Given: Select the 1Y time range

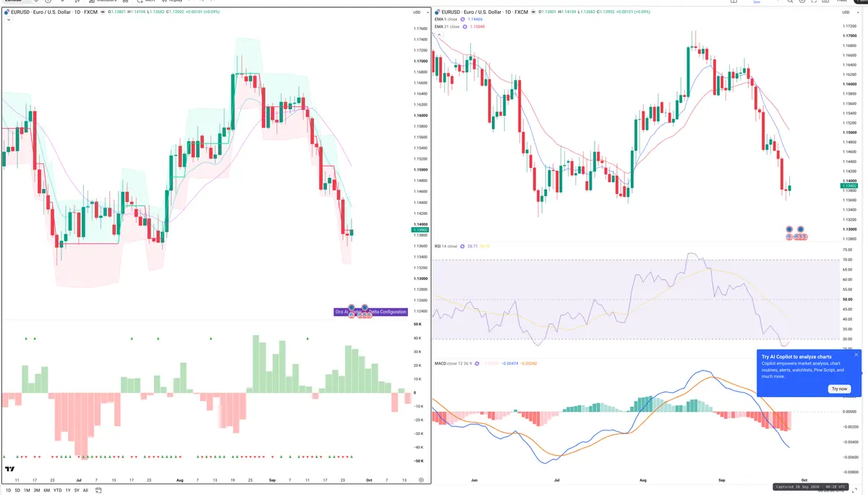Looking at the screenshot, I should [67, 490].
